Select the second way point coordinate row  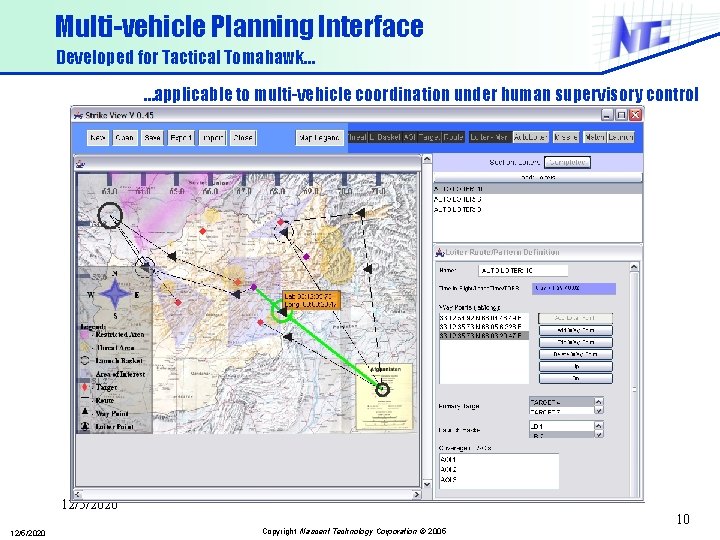pyautogui.click(x=484, y=326)
